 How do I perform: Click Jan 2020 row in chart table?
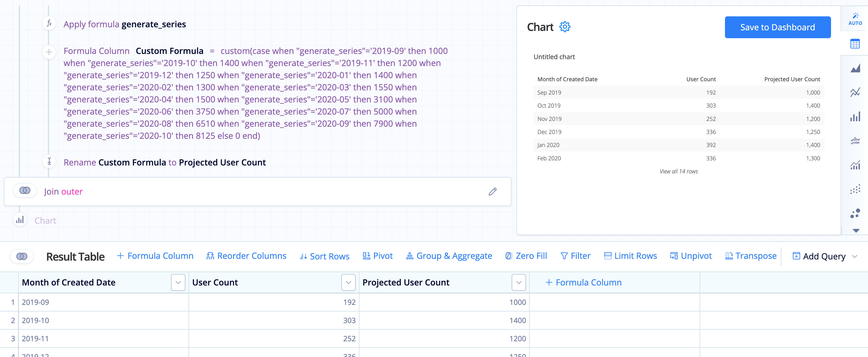click(x=678, y=145)
